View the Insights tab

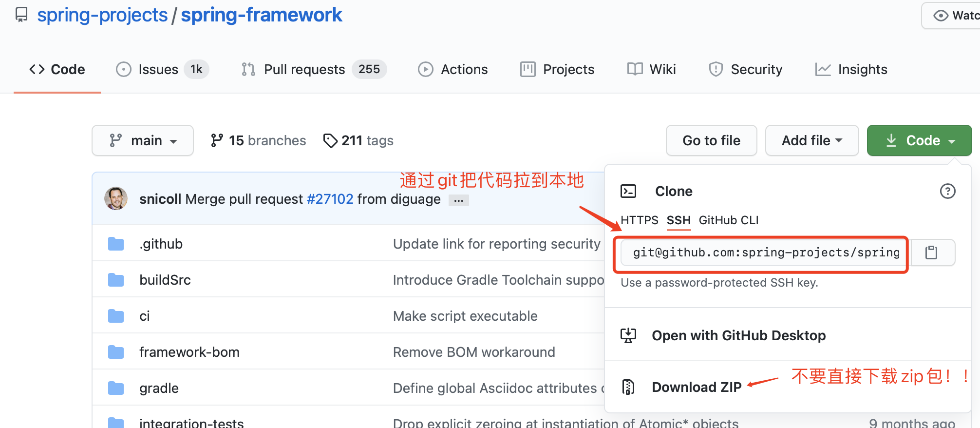pos(851,69)
